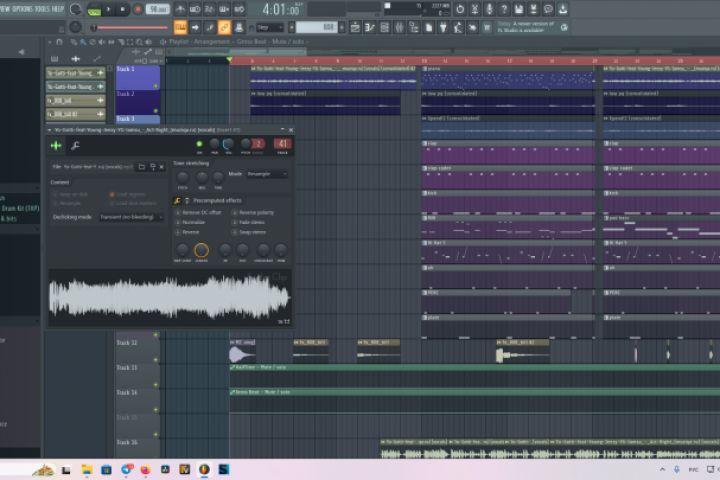Collapse the browser panel arrow

coord(21,52)
